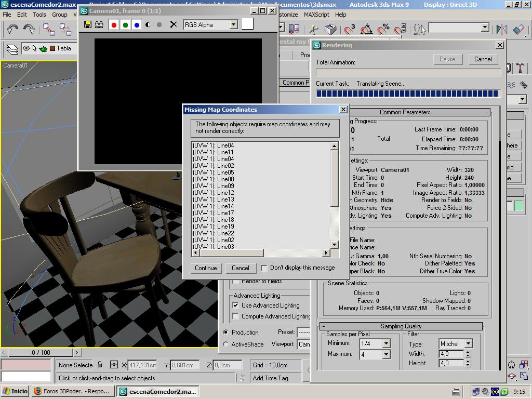Click green object color swatch

pyautogui.click(x=519, y=206)
